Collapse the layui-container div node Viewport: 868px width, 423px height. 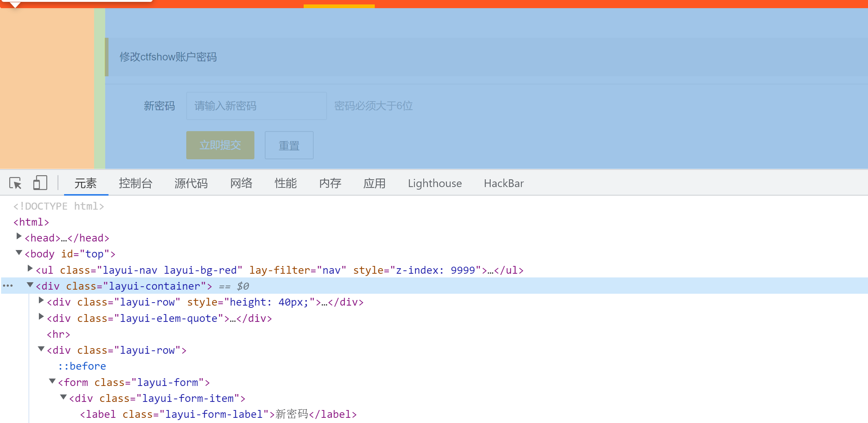coord(30,285)
